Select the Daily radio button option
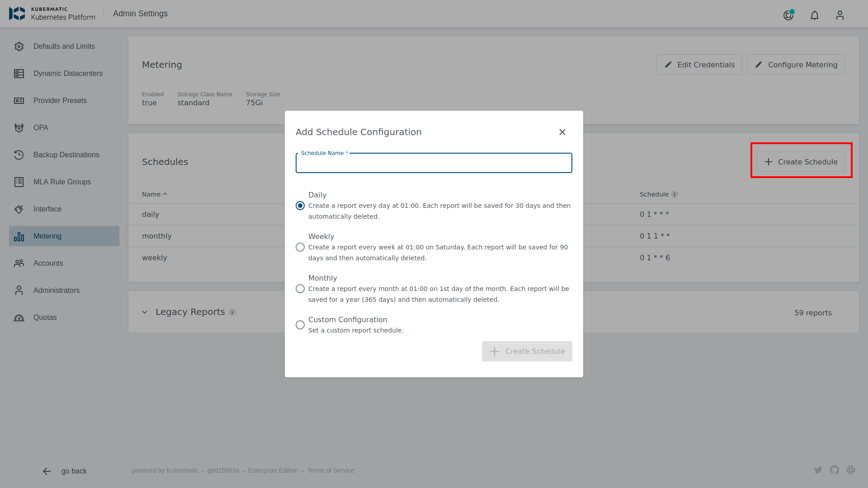Viewport: 868px width, 488px height. pyautogui.click(x=300, y=205)
